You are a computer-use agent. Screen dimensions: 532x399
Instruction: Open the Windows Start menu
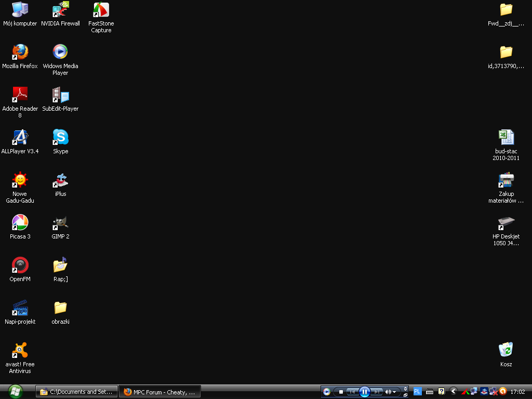coord(15,392)
